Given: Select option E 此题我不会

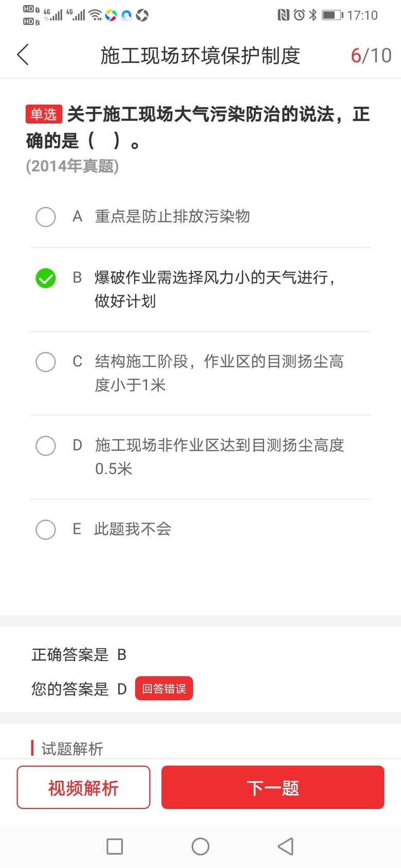Looking at the screenshot, I should click(x=46, y=529).
